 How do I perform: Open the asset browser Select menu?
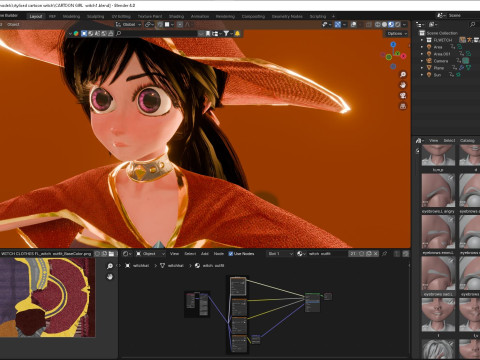click(x=449, y=140)
